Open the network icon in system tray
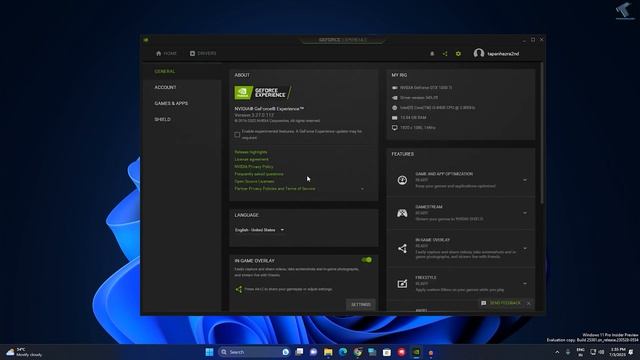This screenshot has width=640, height=360. [x=593, y=352]
